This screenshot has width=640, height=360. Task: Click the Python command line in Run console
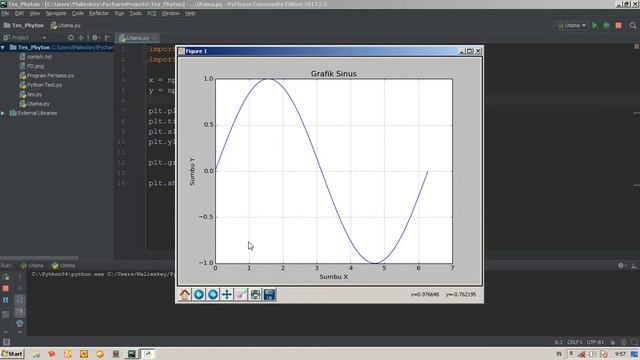coord(103,274)
